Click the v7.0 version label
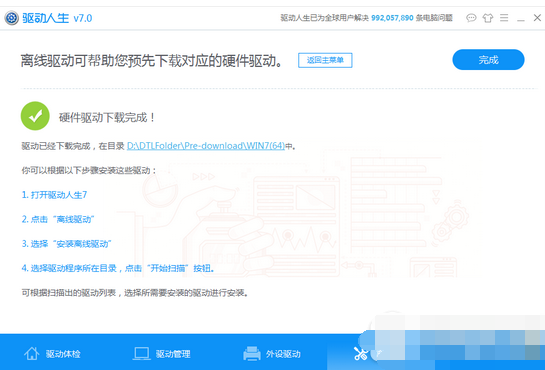Viewport: 545px width, 370px height. pos(83,18)
